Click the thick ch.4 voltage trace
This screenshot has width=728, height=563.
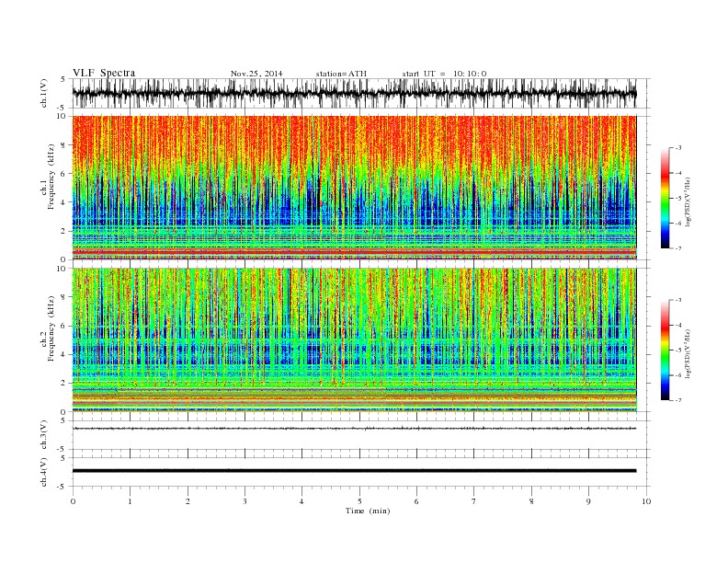tap(354, 471)
